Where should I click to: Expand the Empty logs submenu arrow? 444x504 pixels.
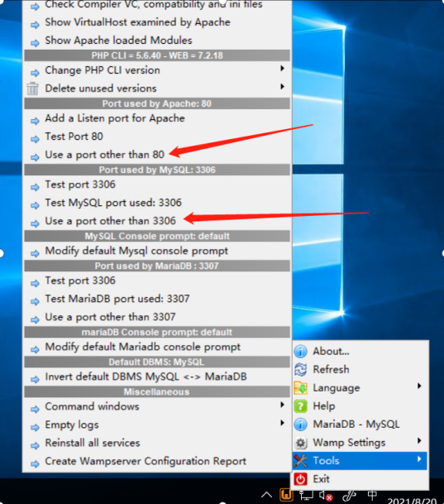(282, 423)
